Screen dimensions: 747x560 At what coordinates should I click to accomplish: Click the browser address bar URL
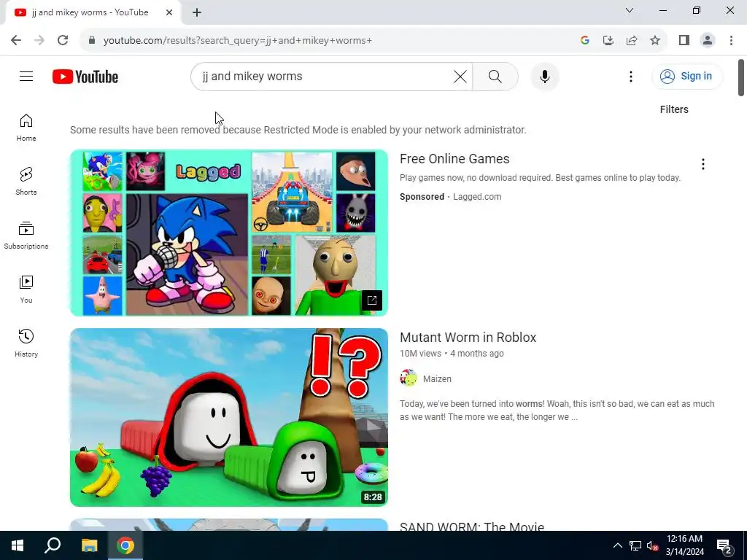[x=238, y=40]
